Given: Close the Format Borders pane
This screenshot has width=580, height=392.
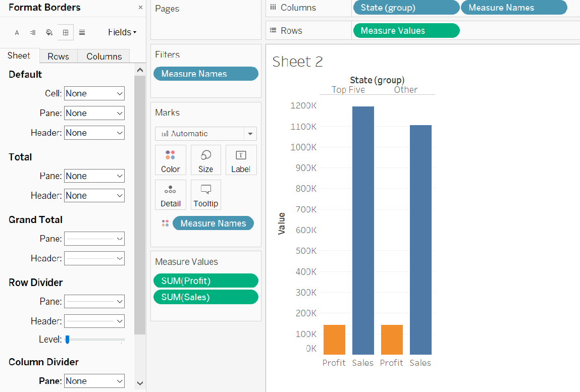Looking at the screenshot, I should tap(140, 8).
